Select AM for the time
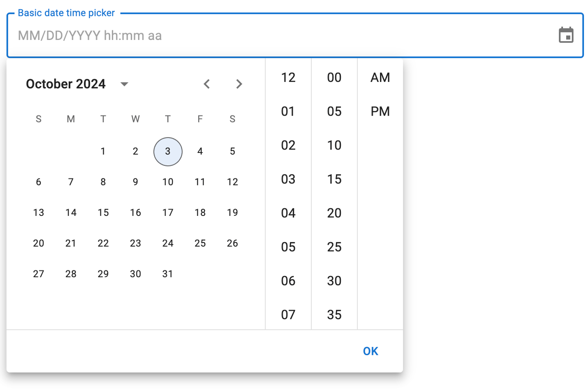 pyautogui.click(x=380, y=77)
